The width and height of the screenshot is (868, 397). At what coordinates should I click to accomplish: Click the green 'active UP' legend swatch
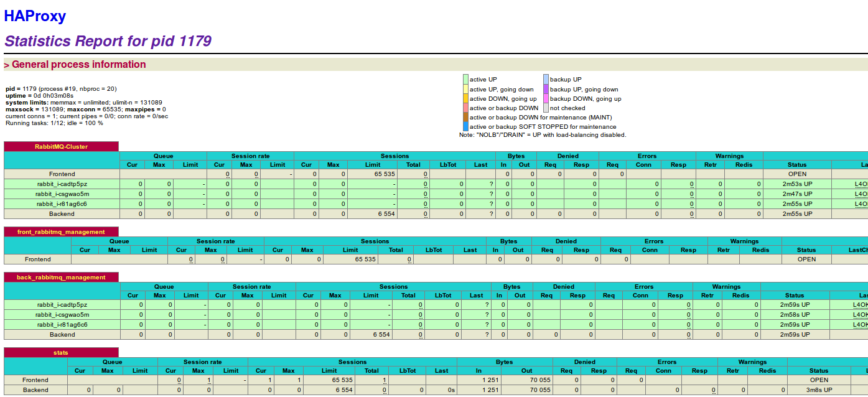coord(465,79)
